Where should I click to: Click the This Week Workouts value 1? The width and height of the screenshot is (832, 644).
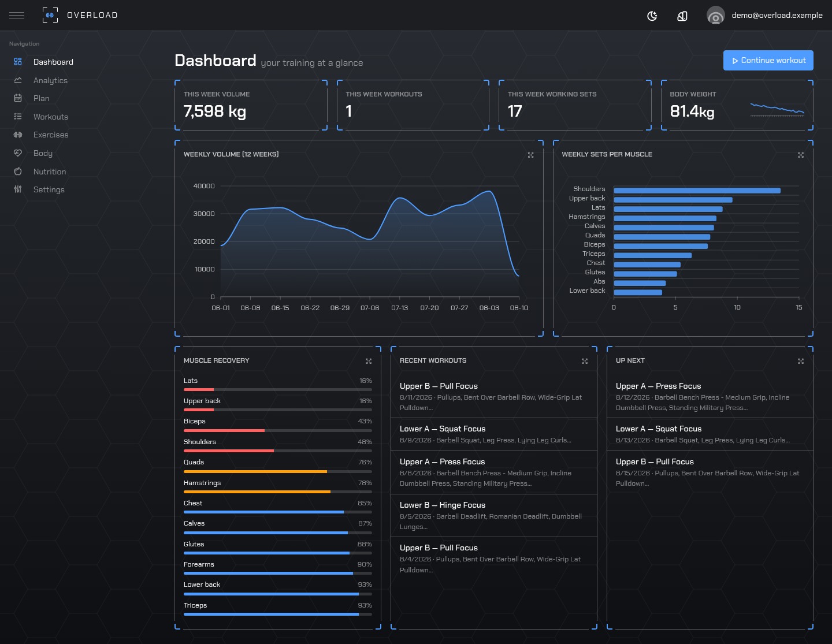pyautogui.click(x=349, y=111)
